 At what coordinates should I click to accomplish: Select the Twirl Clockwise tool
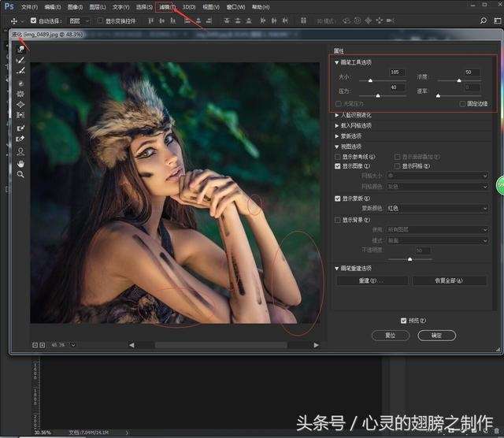pyautogui.click(x=20, y=83)
